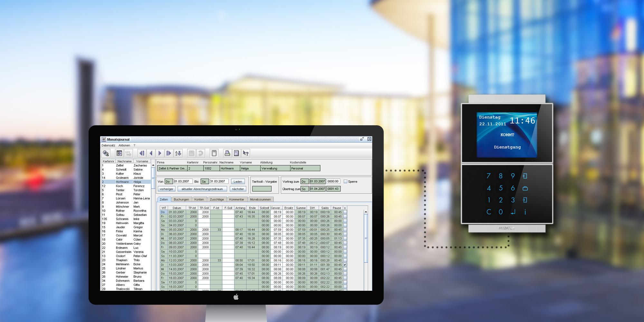Click the employee search icon in toolbar
This screenshot has height=322, width=644.
106,153
